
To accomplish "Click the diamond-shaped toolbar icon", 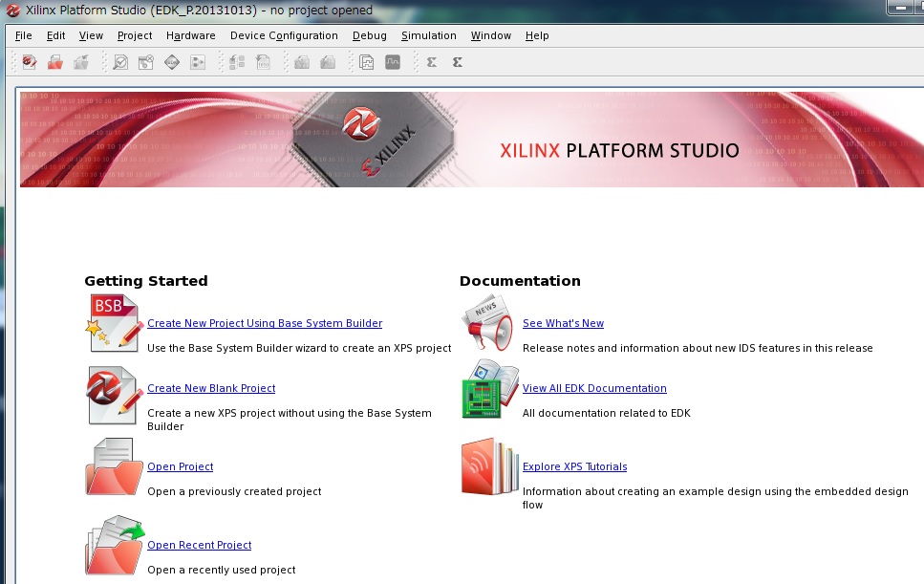I will tap(172, 62).
